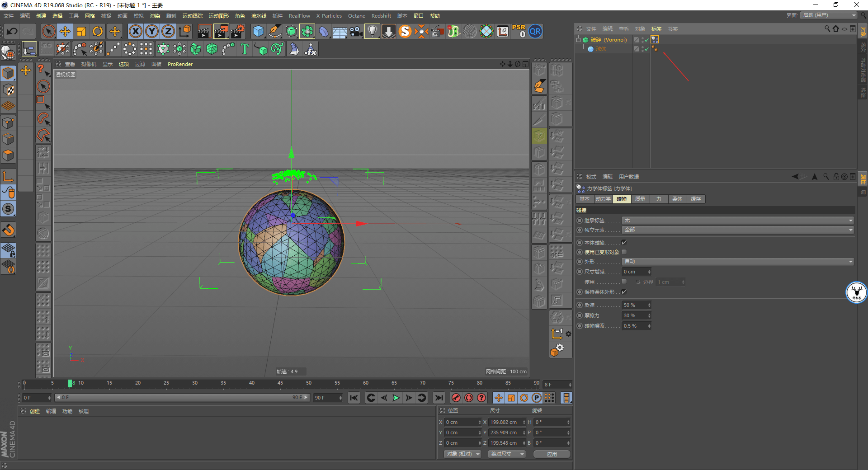Open the 运动图形 menu

[218, 16]
